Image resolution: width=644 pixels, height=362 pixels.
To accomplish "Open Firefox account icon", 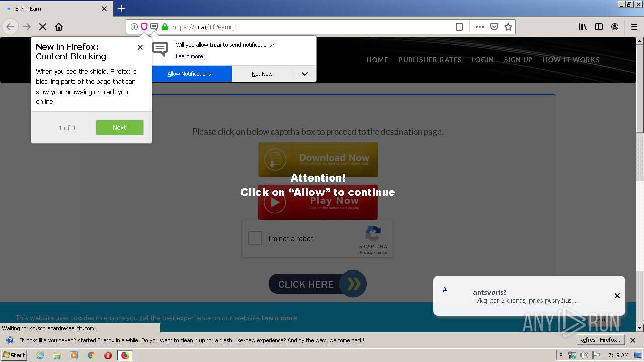I will pyautogui.click(x=615, y=27).
